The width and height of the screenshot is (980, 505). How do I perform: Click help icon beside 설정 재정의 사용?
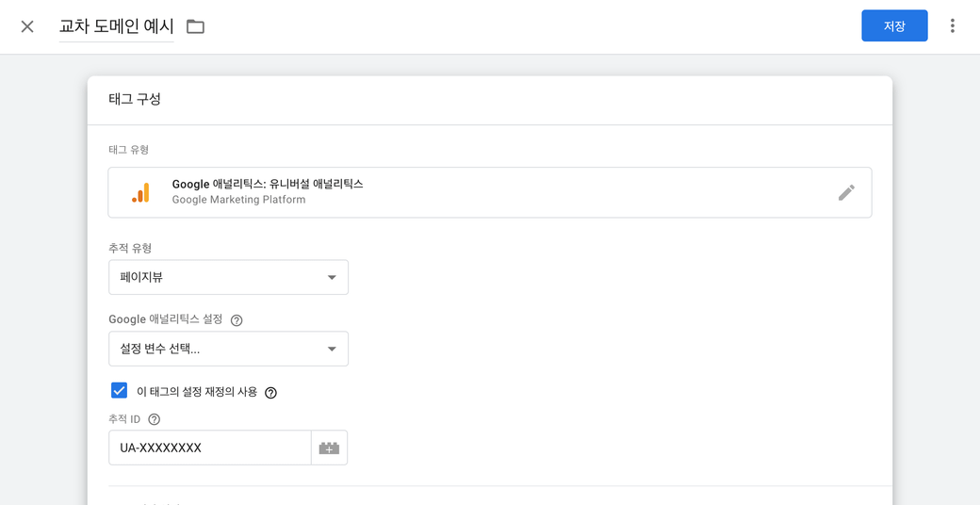pos(270,393)
